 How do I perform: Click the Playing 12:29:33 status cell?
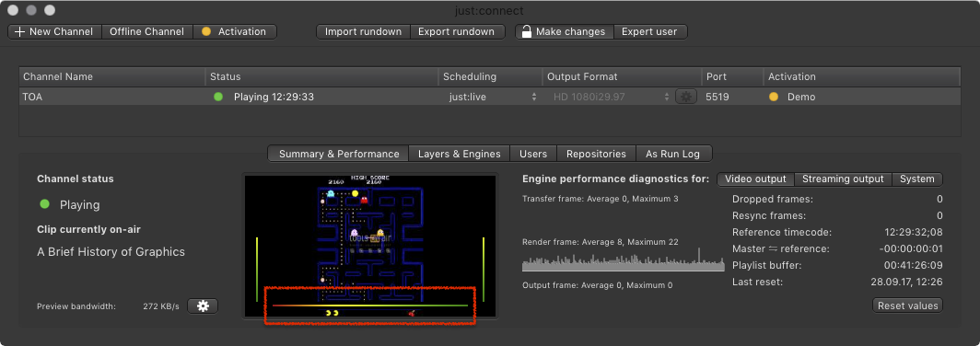pos(274,97)
